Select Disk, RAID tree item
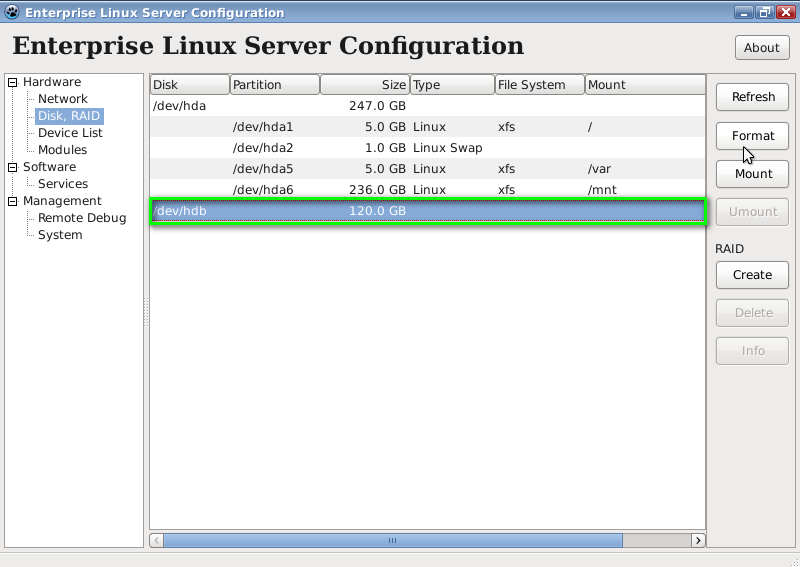This screenshot has height=567, width=800. [x=69, y=116]
